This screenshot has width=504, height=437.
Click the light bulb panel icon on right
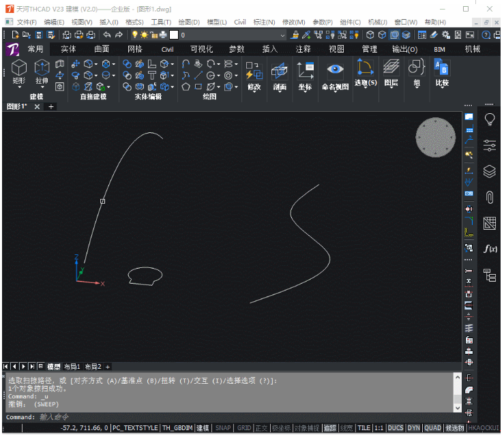click(490, 119)
